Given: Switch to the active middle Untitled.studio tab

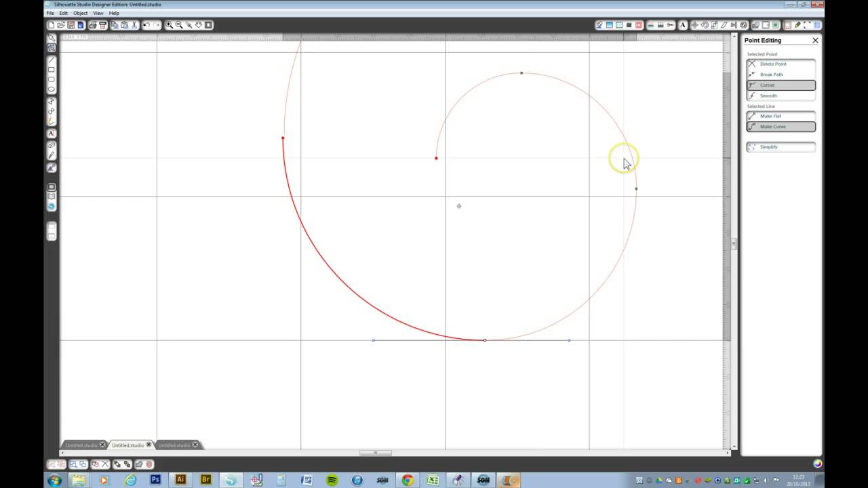Looking at the screenshot, I should pos(127,445).
